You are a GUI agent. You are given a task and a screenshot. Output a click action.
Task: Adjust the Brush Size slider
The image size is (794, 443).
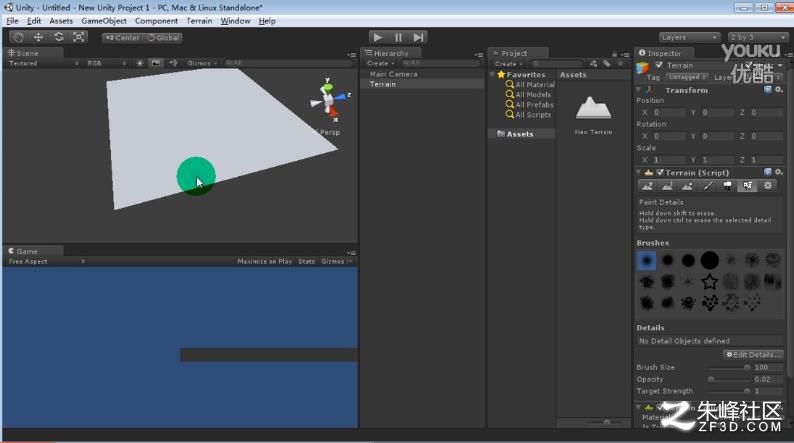click(x=729, y=367)
